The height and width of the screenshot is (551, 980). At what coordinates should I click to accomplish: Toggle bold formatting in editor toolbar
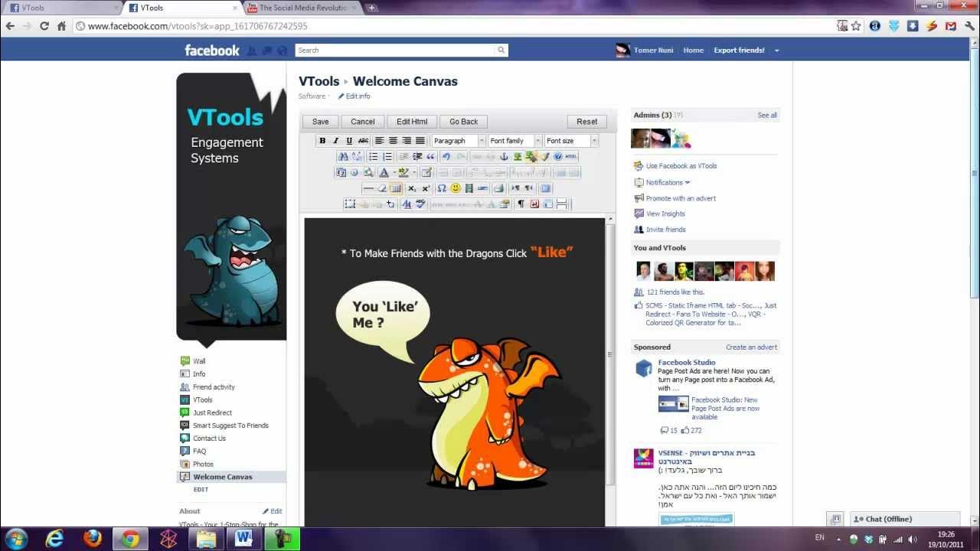(x=322, y=141)
